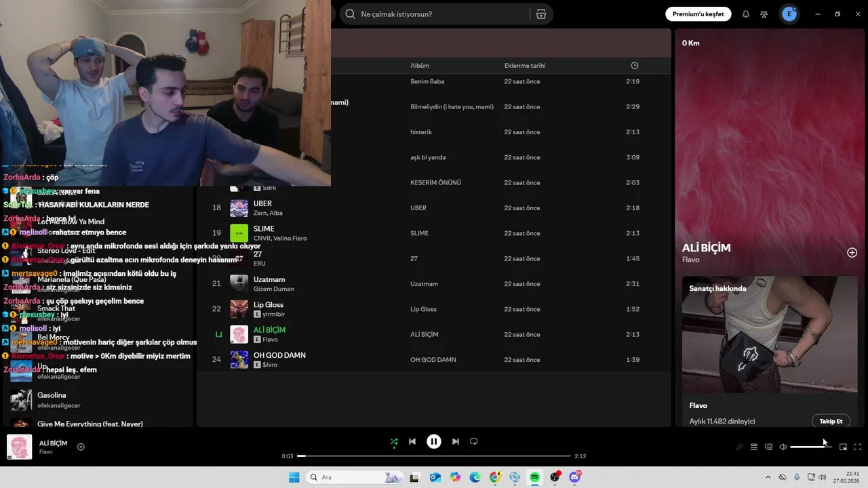Open Microsoft Edge from the taskbar

pyautogui.click(x=475, y=477)
